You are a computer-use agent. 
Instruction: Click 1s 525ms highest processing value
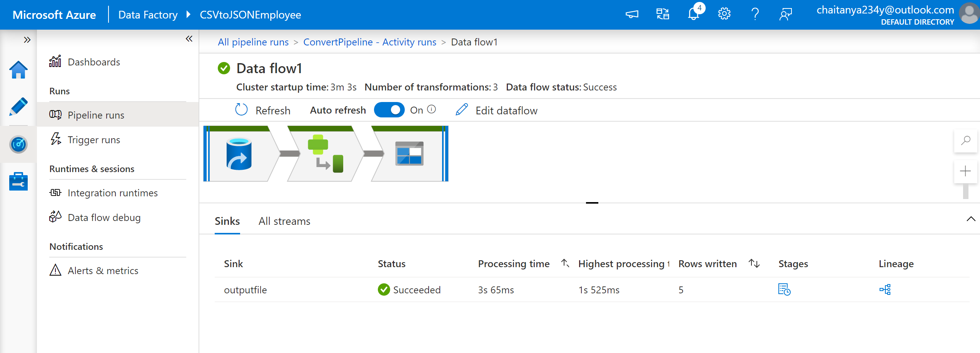[x=599, y=290]
